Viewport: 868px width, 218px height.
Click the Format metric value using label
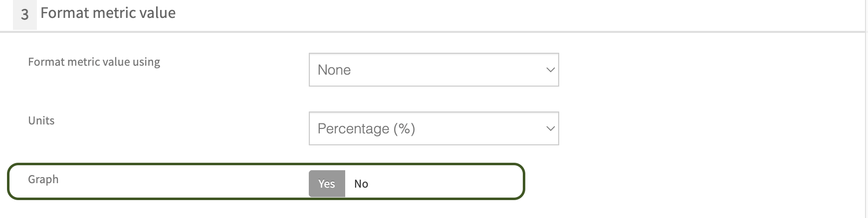click(94, 62)
